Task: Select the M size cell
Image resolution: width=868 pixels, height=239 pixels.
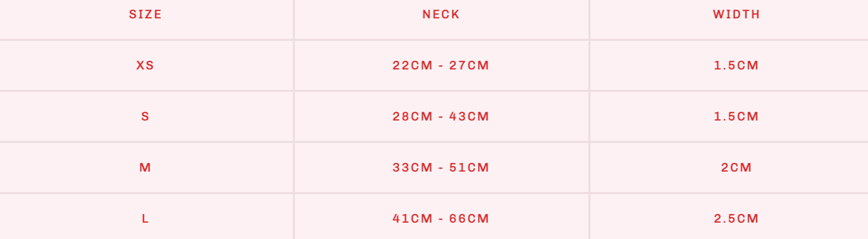Action: tap(146, 168)
